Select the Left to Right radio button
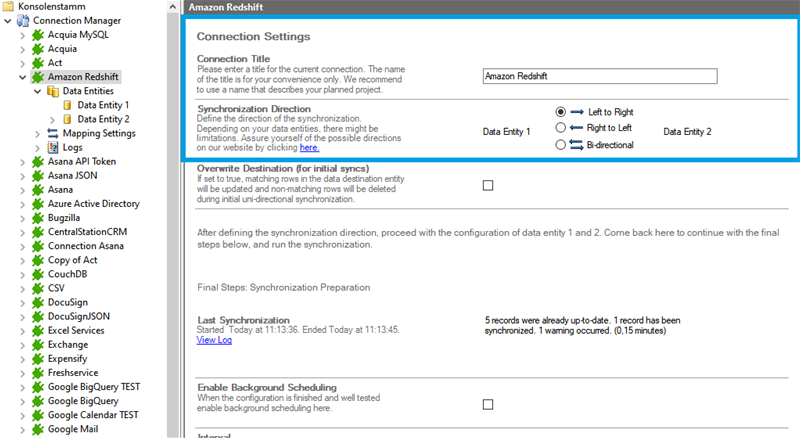This screenshot has height=438, width=800. pos(560,112)
